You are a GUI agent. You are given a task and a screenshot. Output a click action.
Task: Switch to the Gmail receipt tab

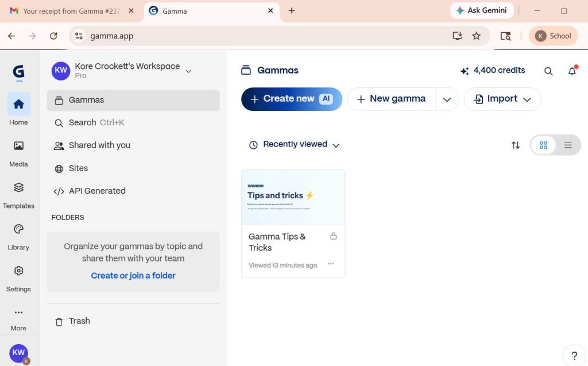click(71, 11)
